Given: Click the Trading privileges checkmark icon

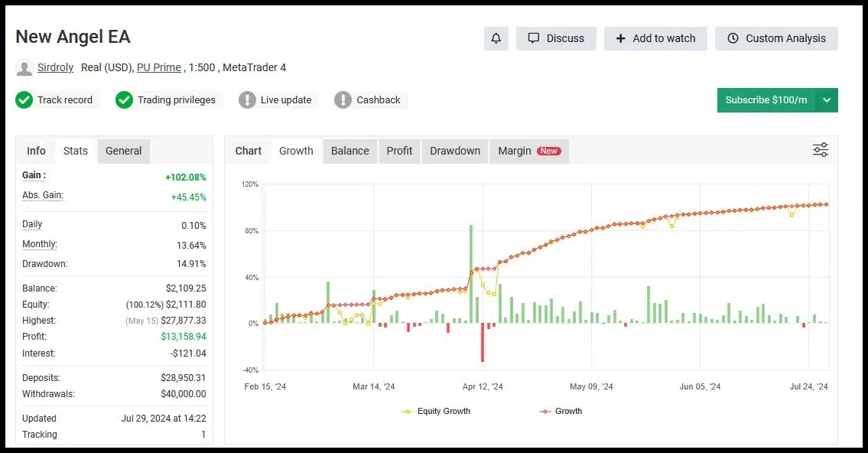Looking at the screenshot, I should click(x=125, y=99).
